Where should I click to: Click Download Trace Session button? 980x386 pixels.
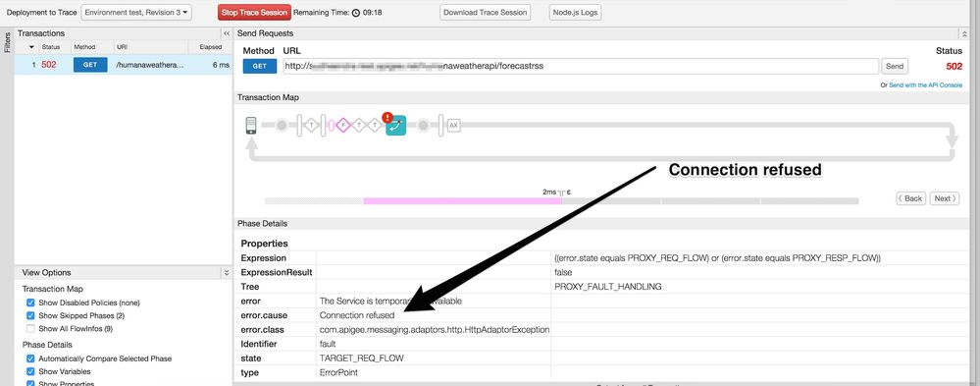(486, 13)
